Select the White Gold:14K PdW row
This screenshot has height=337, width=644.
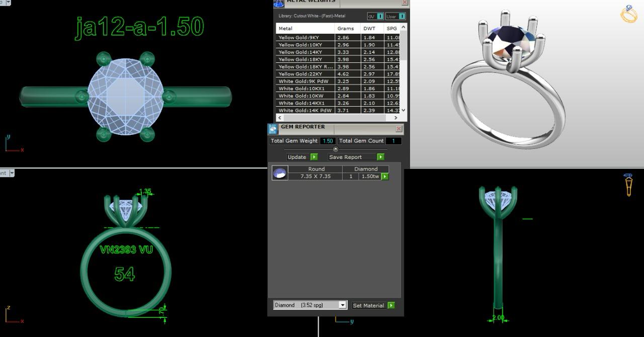click(338, 110)
